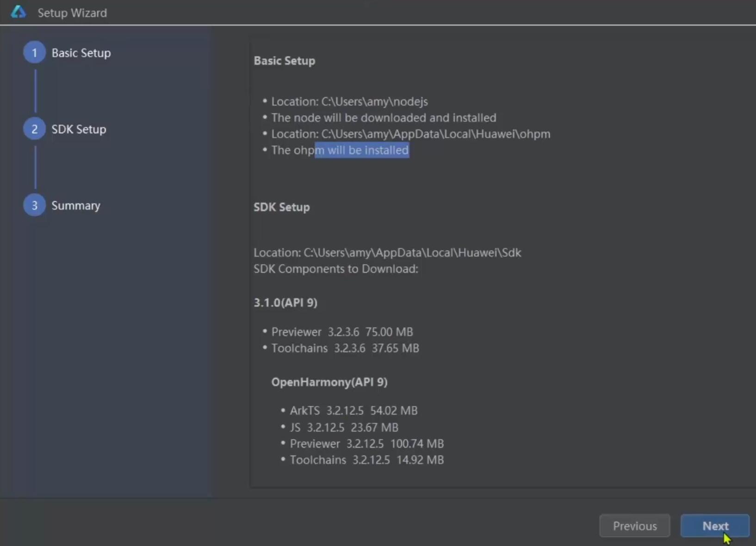Click Previewer 3.2.12.5 100.74 MB entry

[367, 443]
